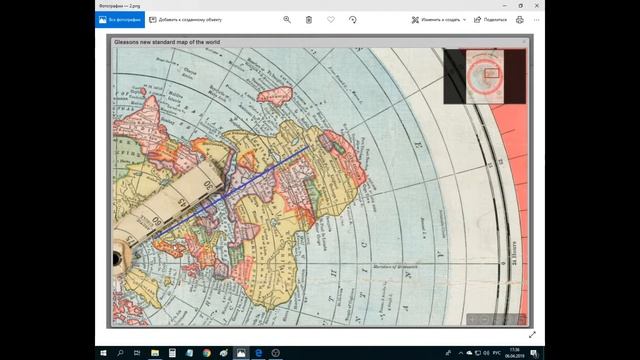Image resolution: width=640 pixels, height=360 pixels.
Task: Click the OneDrive cloud tray icon
Action: [x=469, y=353]
